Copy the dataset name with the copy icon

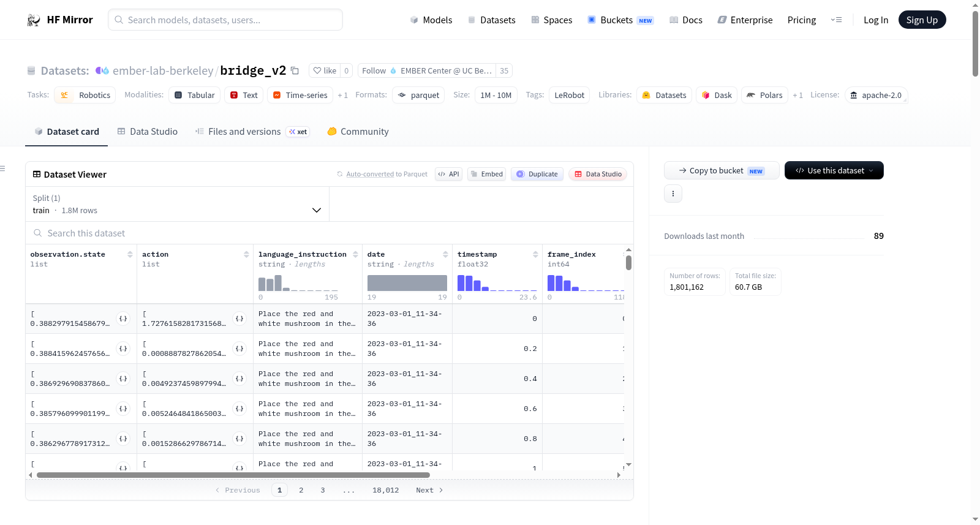coord(295,70)
